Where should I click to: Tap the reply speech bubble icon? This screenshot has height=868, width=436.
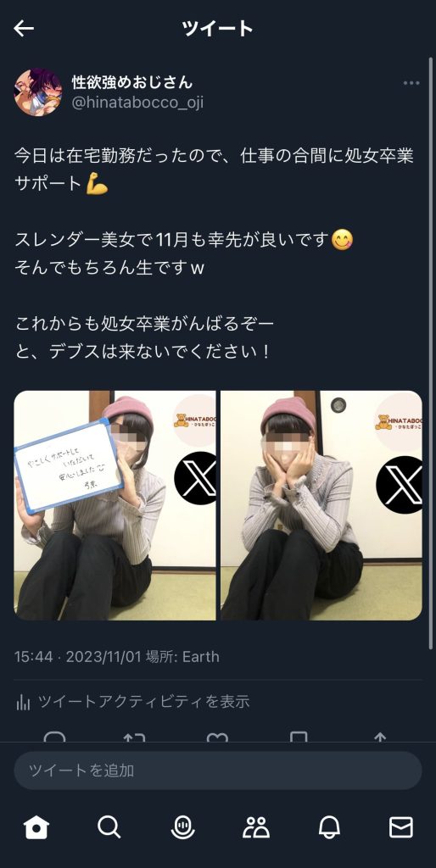(x=54, y=737)
